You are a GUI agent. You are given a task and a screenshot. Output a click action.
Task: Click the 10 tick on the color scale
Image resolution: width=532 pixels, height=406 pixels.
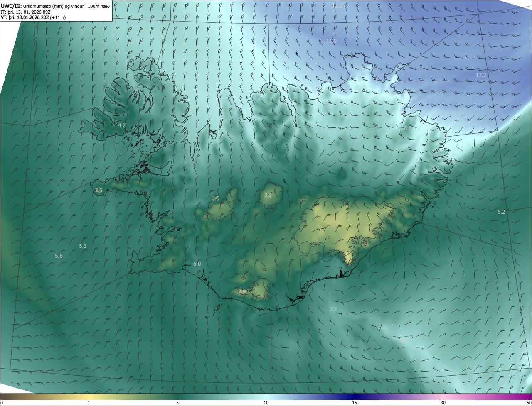pos(266,403)
